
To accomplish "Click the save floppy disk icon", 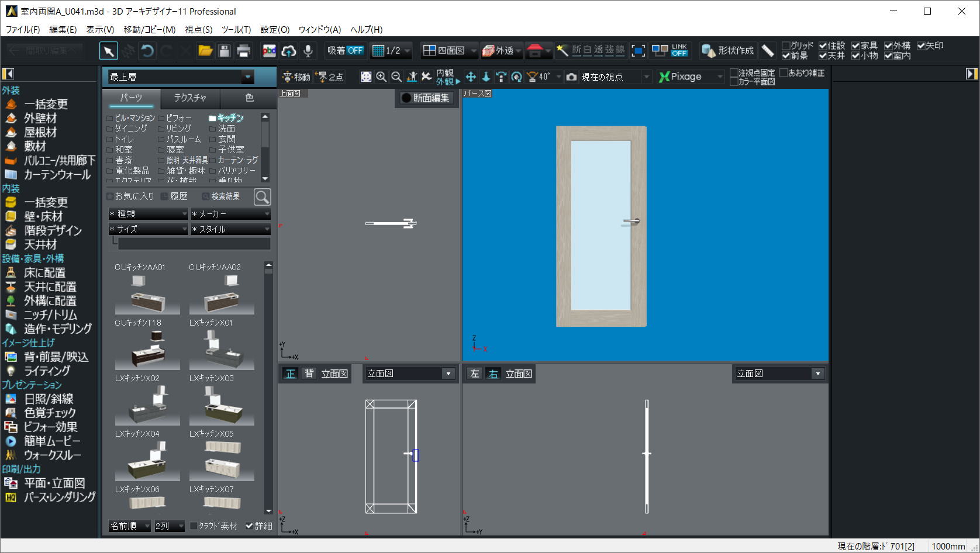I will [225, 51].
